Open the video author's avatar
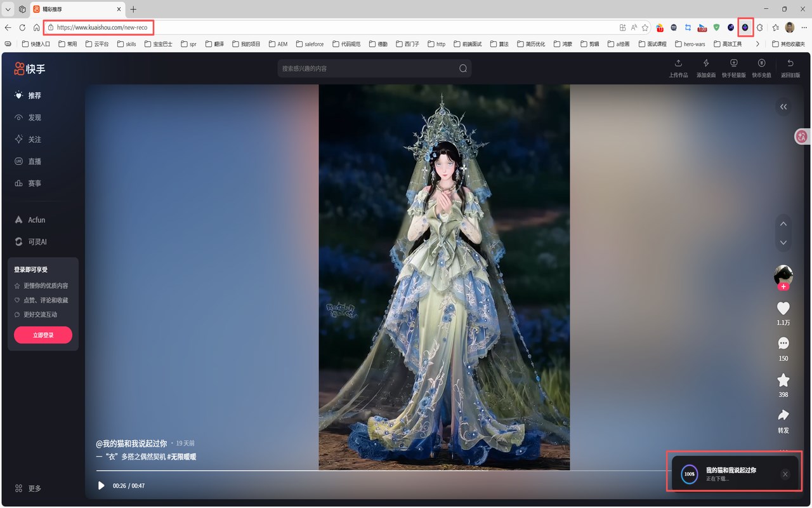Viewport: 812px width, 508px height. (783, 275)
